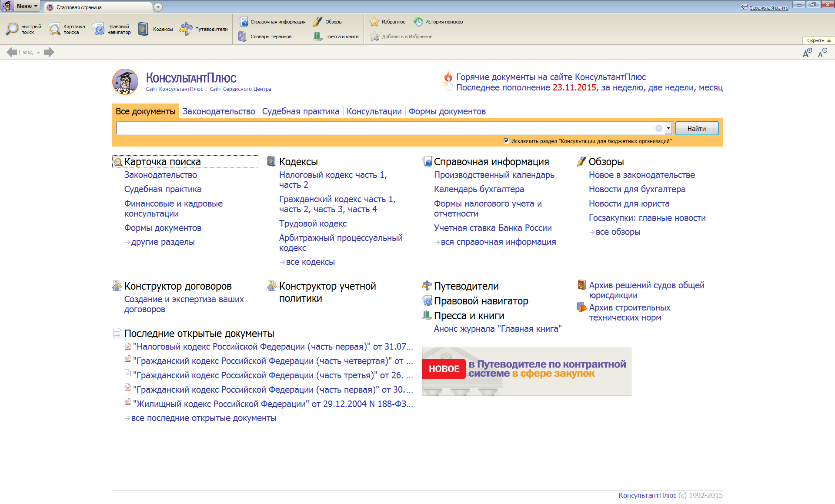Open the все кодексы link
This screenshot has height=504, width=835.
coord(311,262)
